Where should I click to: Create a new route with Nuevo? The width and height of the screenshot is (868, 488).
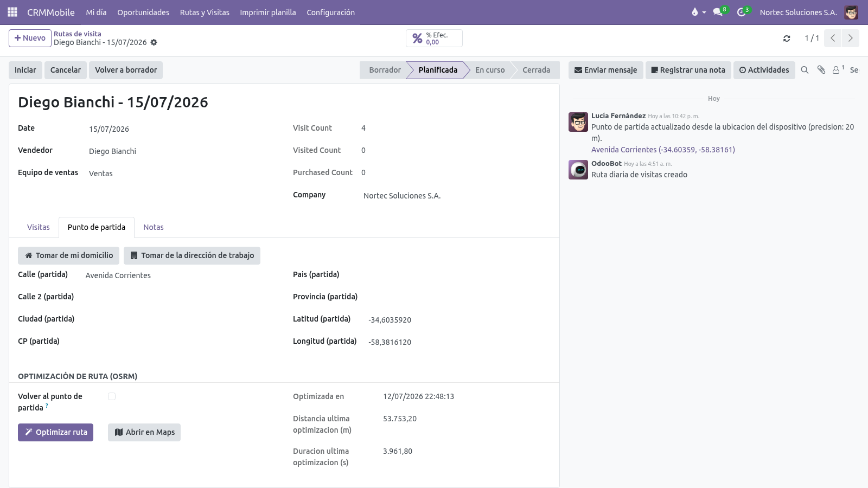pos(30,38)
